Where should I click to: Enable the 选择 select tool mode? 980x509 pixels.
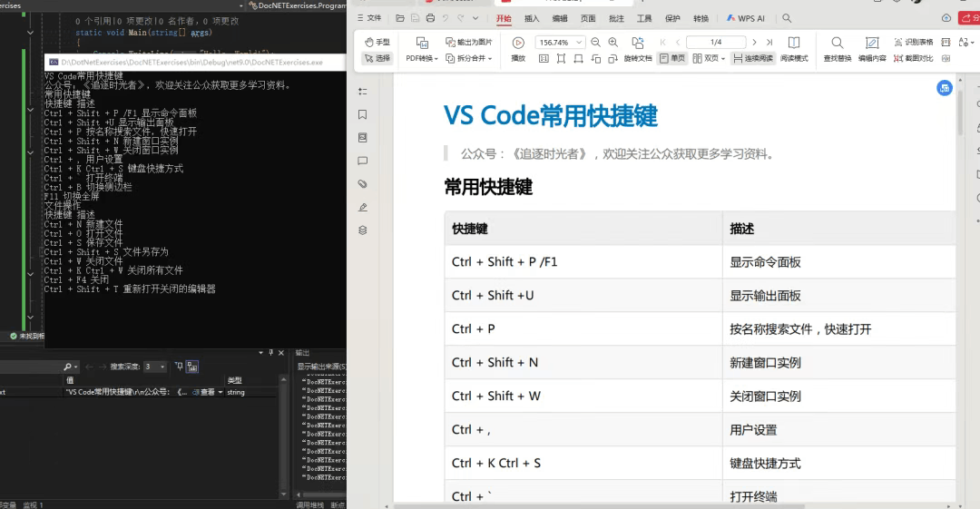[x=377, y=58]
